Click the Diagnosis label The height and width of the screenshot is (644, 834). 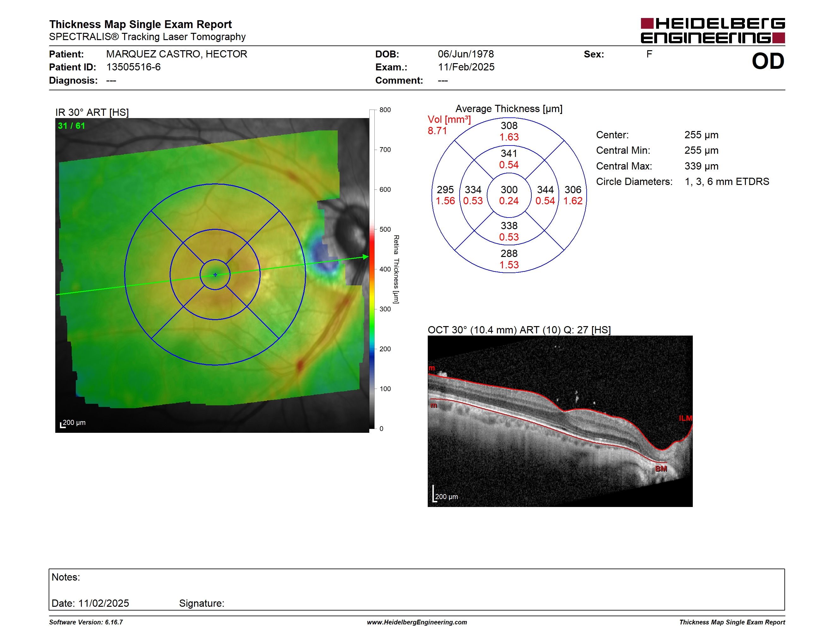[73, 80]
